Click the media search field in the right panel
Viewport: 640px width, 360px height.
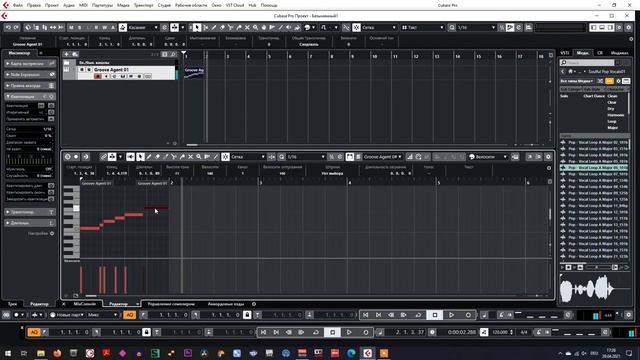point(588,62)
